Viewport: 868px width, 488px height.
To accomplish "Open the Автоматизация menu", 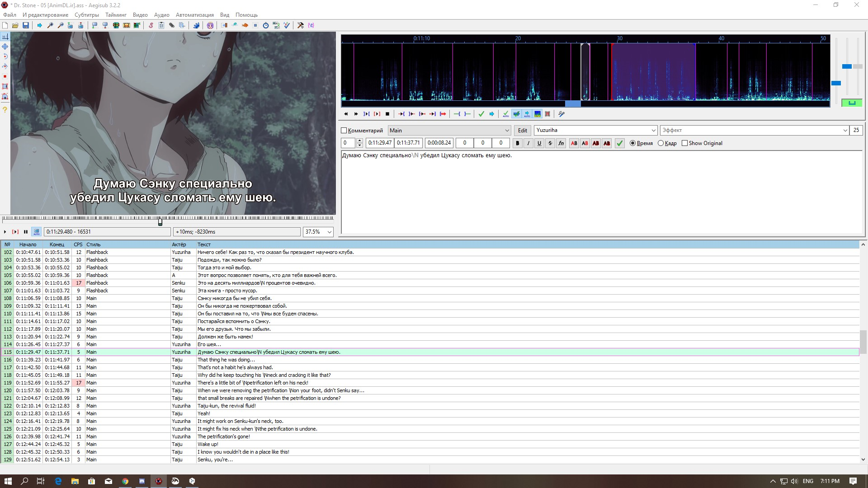I will click(x=194, y=15).
